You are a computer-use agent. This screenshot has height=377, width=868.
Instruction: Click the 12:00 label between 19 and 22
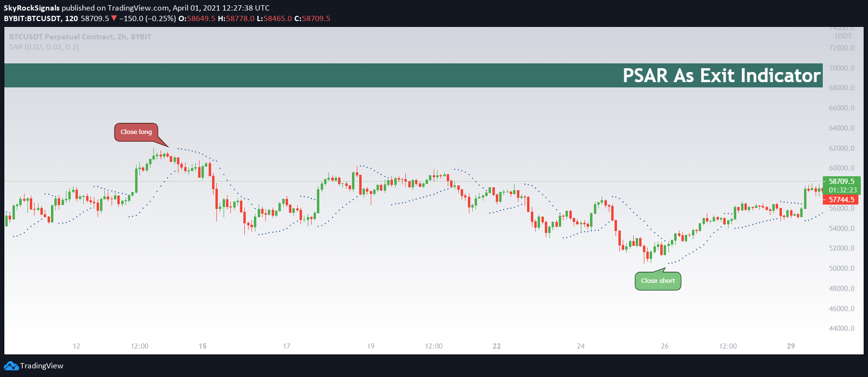[x=434, y=346]
